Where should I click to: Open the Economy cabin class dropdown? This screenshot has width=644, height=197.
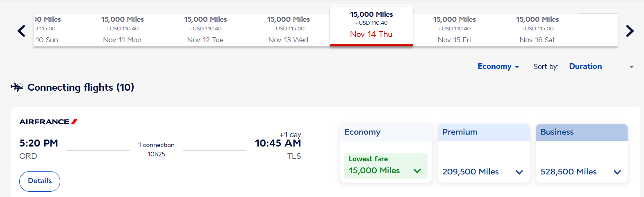[498, 66]
